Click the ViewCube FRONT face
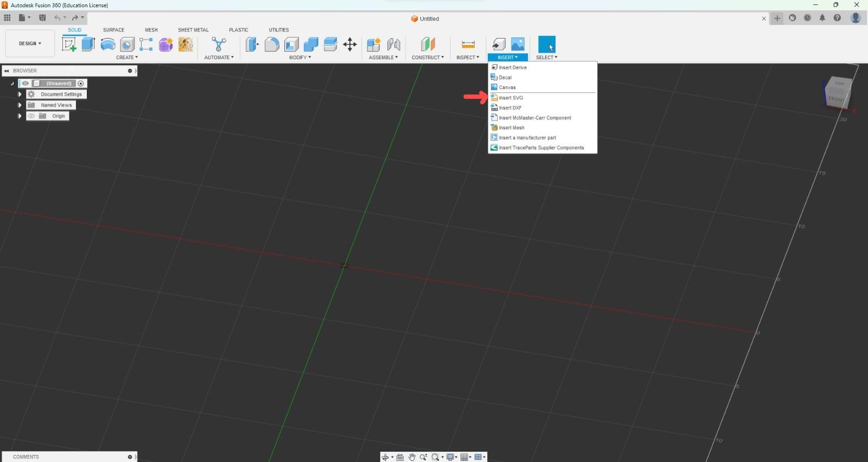This screenshot has width=868, height=462. pyautogui.click(x=835, y=99)
